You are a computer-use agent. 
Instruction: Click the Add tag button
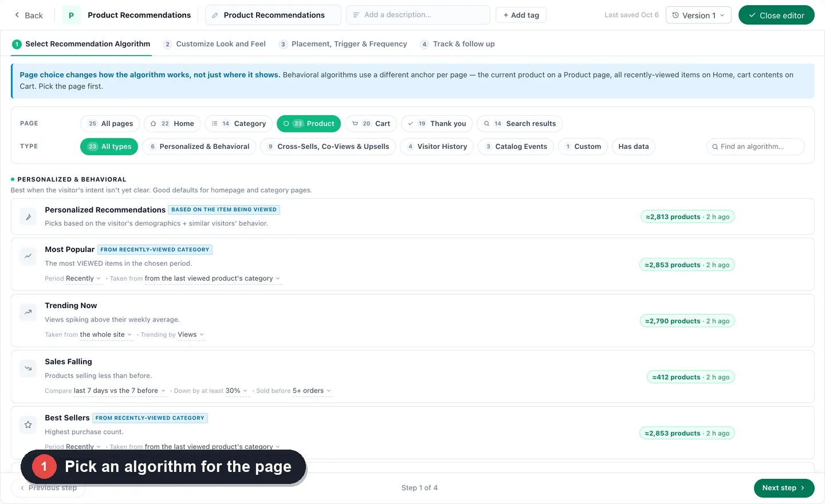pos(521,15)
